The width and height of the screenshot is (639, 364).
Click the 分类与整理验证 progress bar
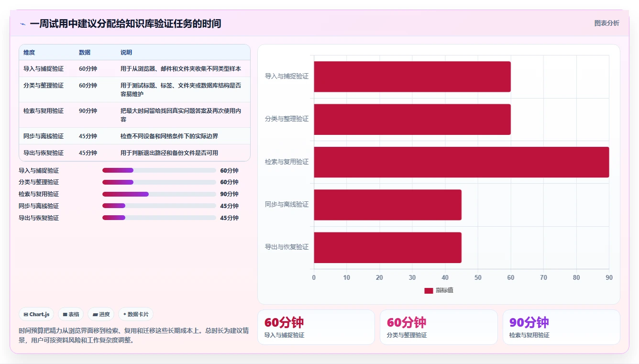point(159,182)
